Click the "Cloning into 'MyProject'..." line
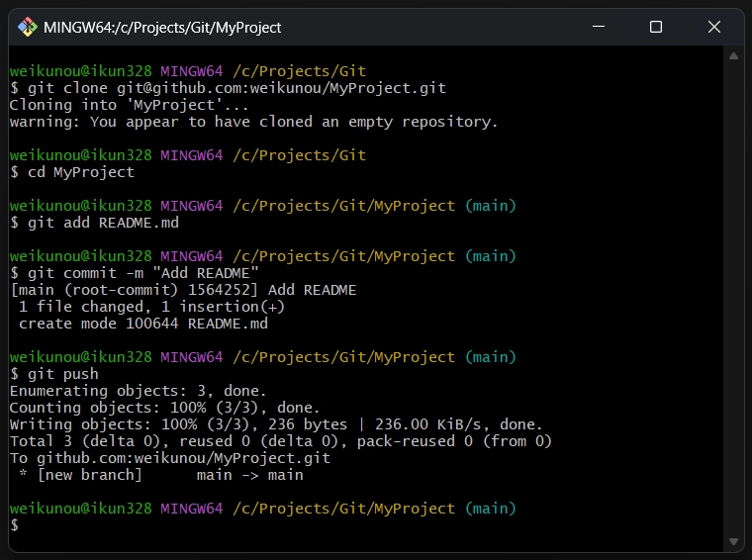 129,105
